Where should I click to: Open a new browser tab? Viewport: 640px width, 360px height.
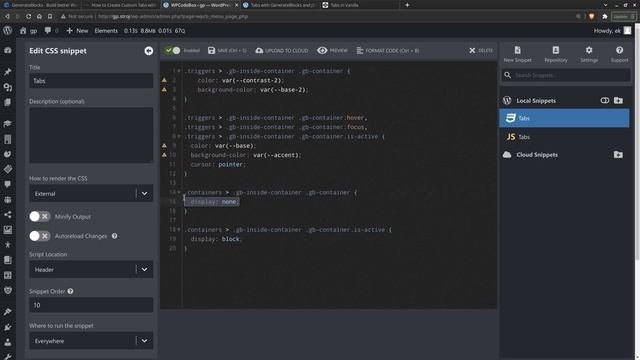tap(407, 5)
